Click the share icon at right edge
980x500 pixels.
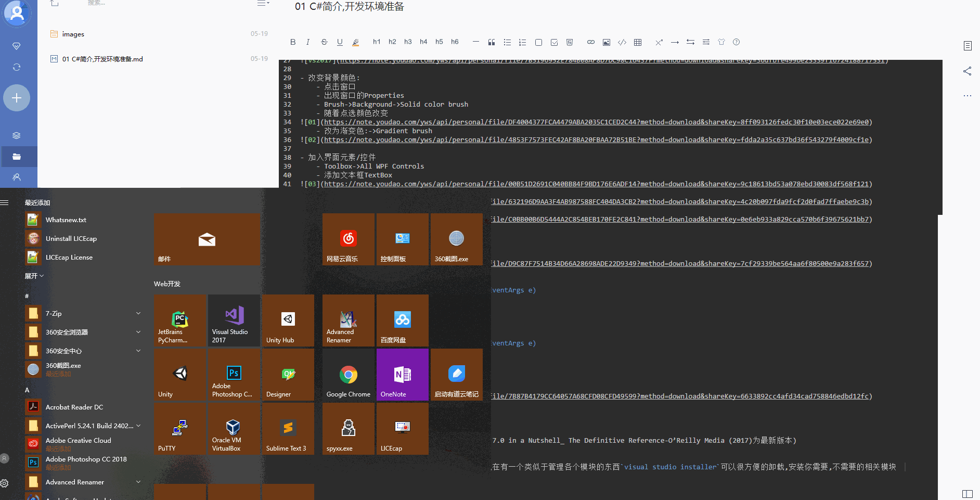click(968, 71)
